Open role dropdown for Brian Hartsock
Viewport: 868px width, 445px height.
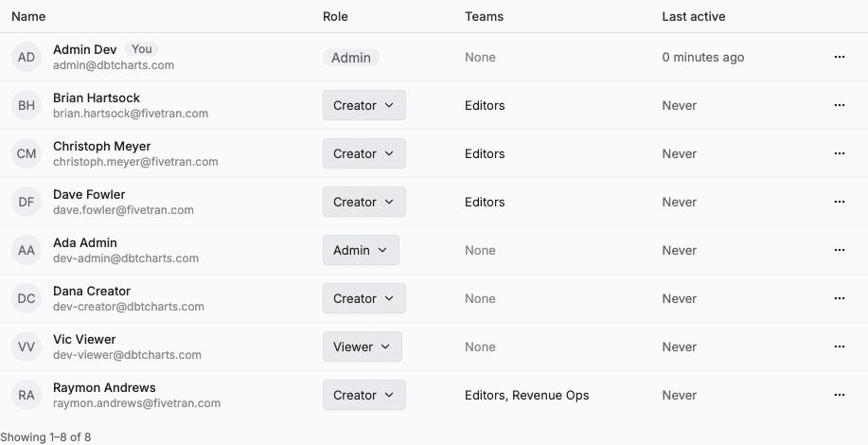364,105
